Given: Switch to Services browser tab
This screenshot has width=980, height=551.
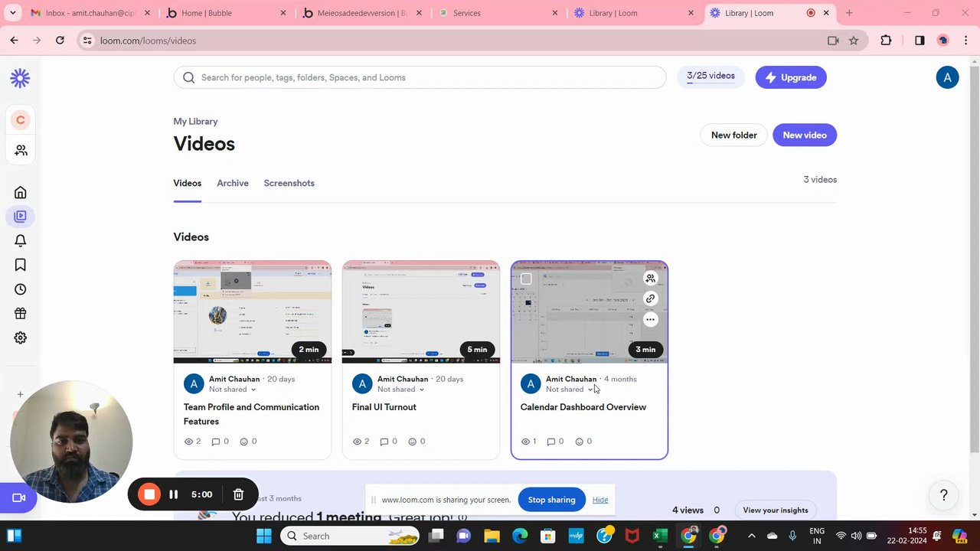Looking at the screenshot, I should pos(499,13).
